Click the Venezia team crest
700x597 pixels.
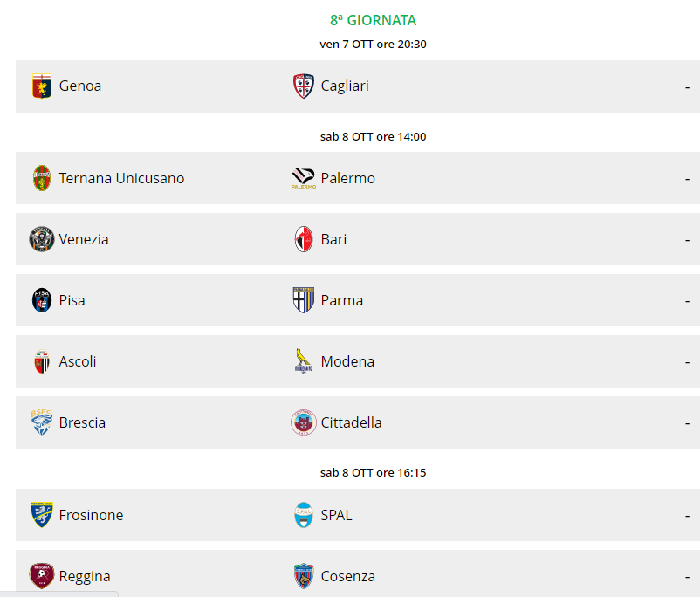(x=42, y=239)
